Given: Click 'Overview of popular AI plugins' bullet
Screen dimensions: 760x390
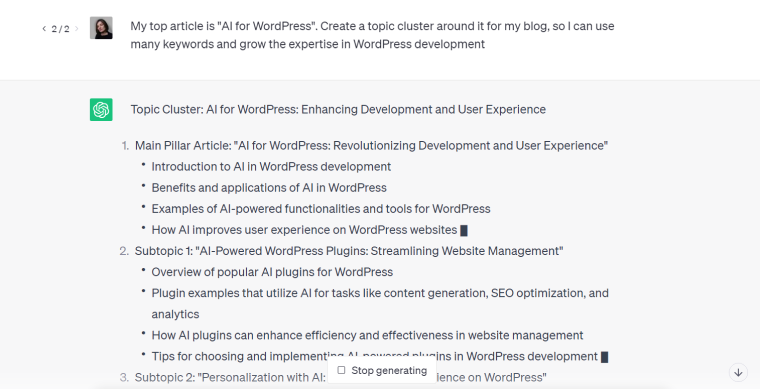Looking at the screenshot, I should pos(272,272).
